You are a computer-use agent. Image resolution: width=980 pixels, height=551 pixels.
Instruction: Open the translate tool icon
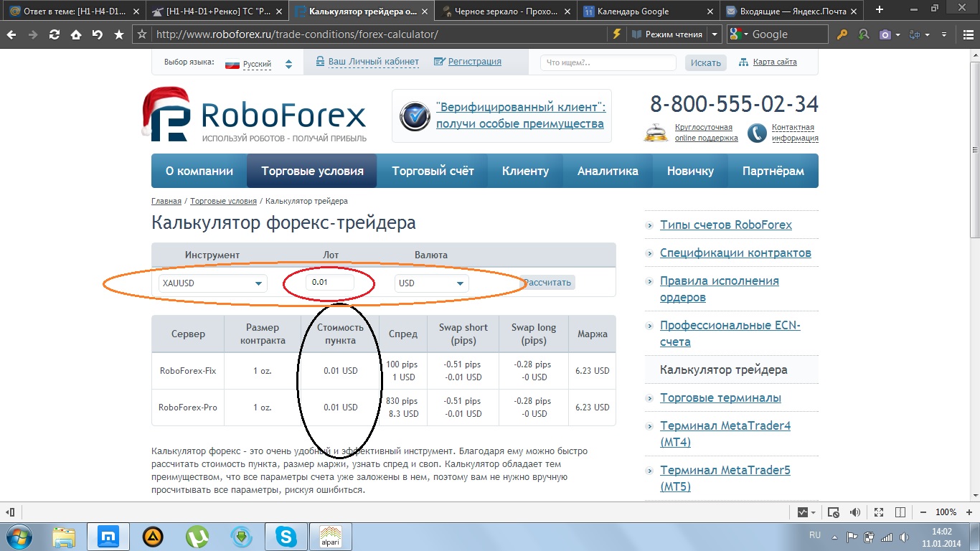(x=915, y=34)
